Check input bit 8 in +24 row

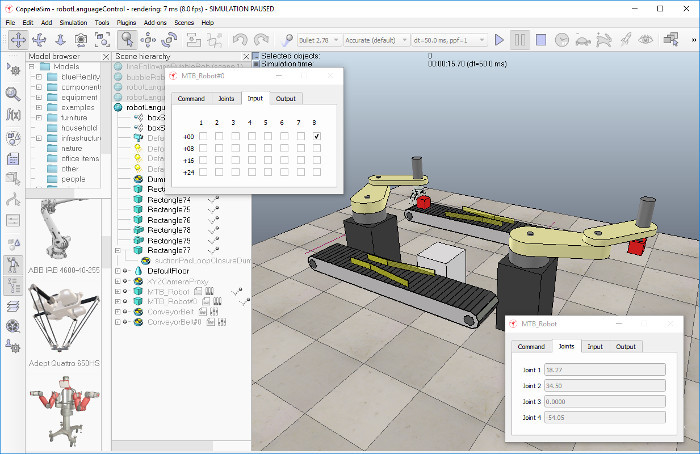pos(317,172)
